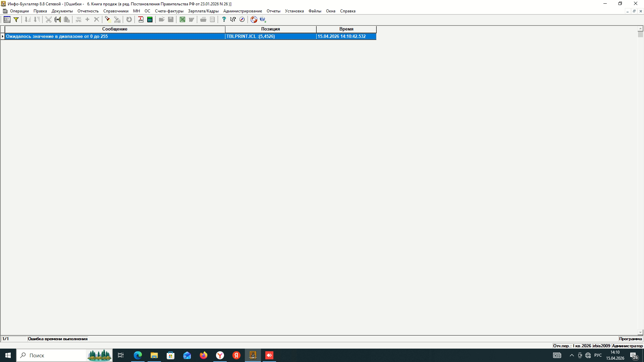Click the yellow filter funnel icon
644x362 pixels.
[16, 19]
